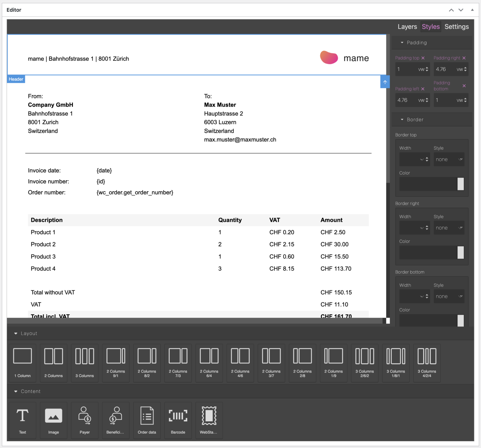Select the Text content element

22,420
